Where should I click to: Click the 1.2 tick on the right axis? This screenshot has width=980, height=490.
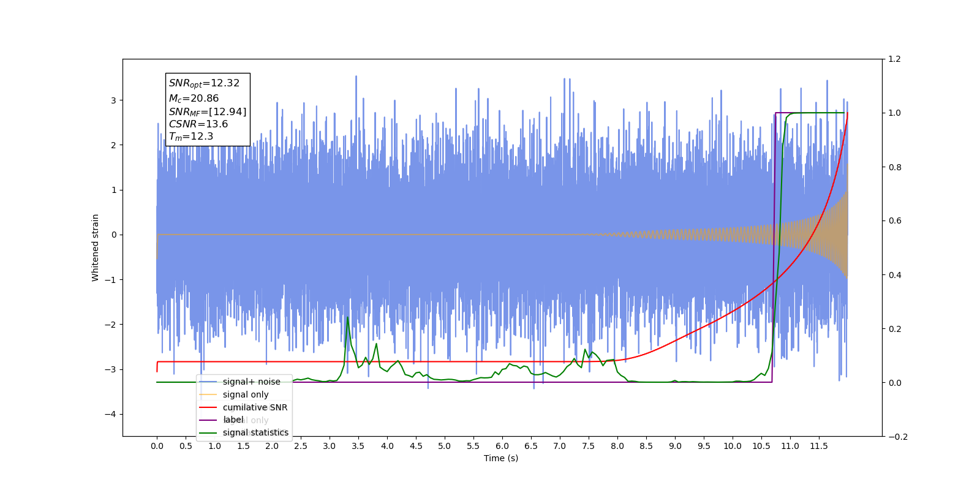pos(895,59)
